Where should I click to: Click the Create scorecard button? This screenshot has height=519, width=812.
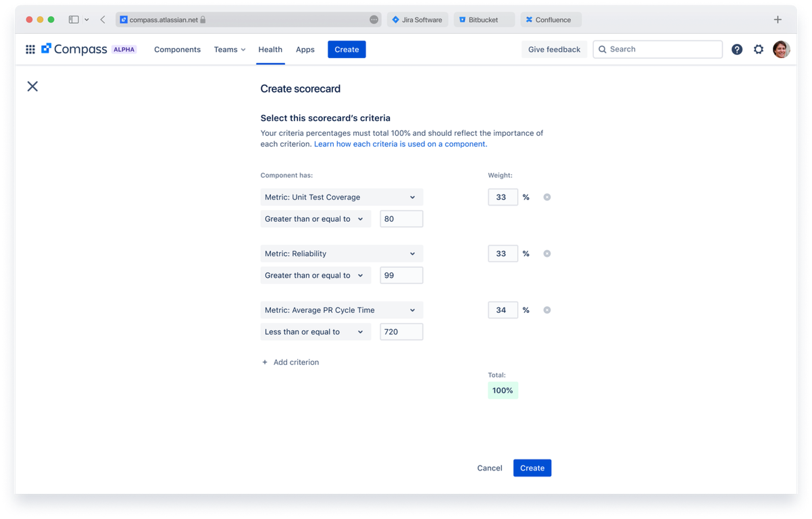[531, 468]
